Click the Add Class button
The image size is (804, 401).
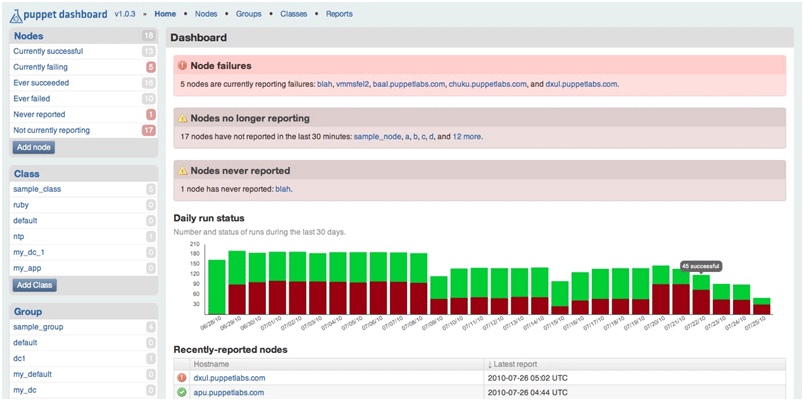[x=35, y=285]
